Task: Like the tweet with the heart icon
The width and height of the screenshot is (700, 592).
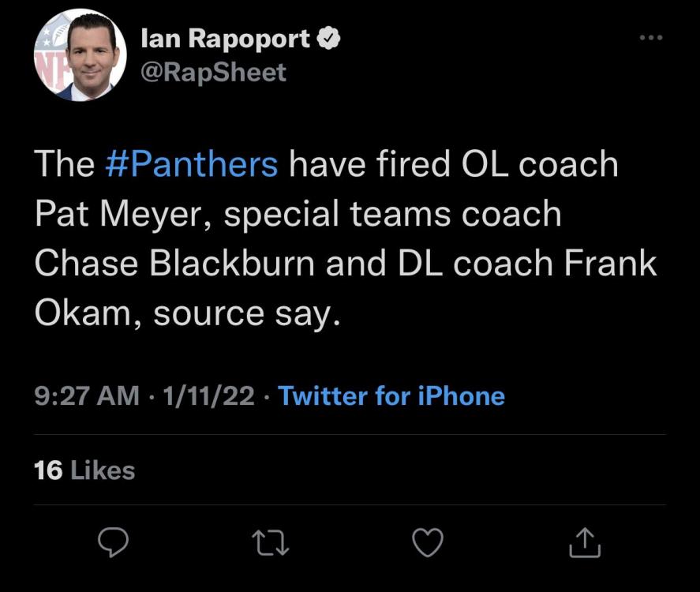Action: click(429, 541)
